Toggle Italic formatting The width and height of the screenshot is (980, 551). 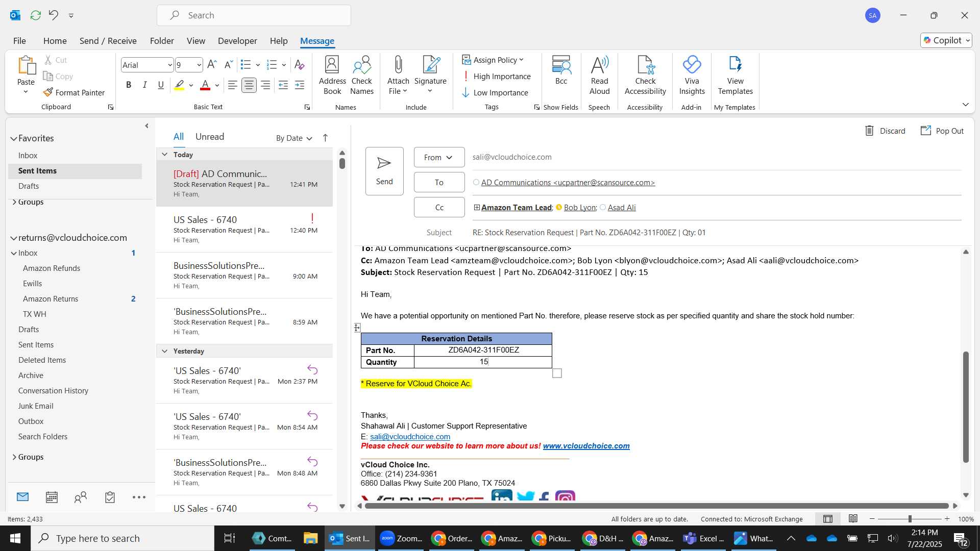point(145,85)
